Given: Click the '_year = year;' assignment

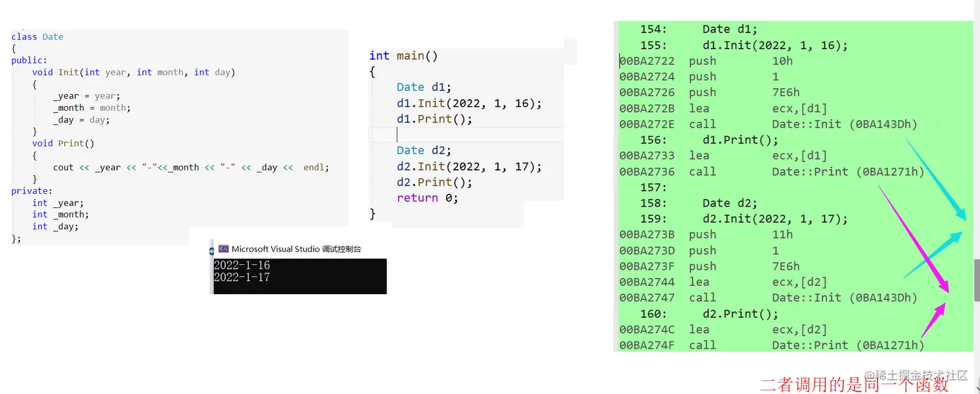Looking at the screenshot, I should pyautogui.click(x=87, y=96).
